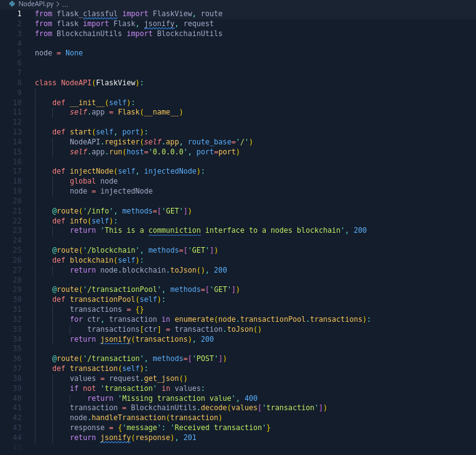Expand the breadcrumb ellipsis symbol path
The image size is (476, 455).
(65, 4)
